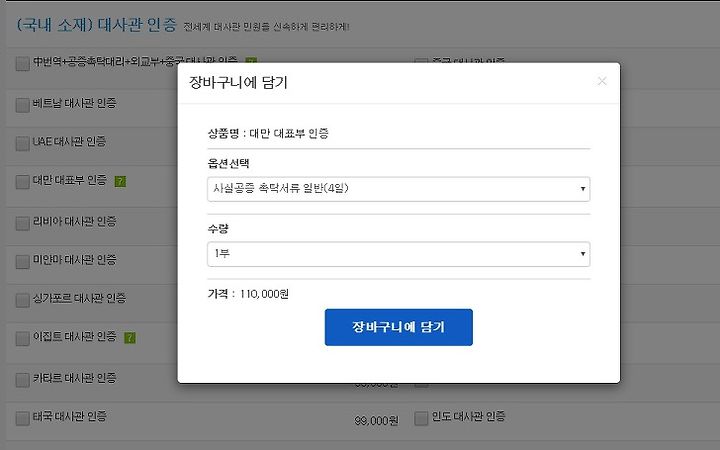
Task: Check the 대만 대표부 인증 checkbox
Action: 22,181
